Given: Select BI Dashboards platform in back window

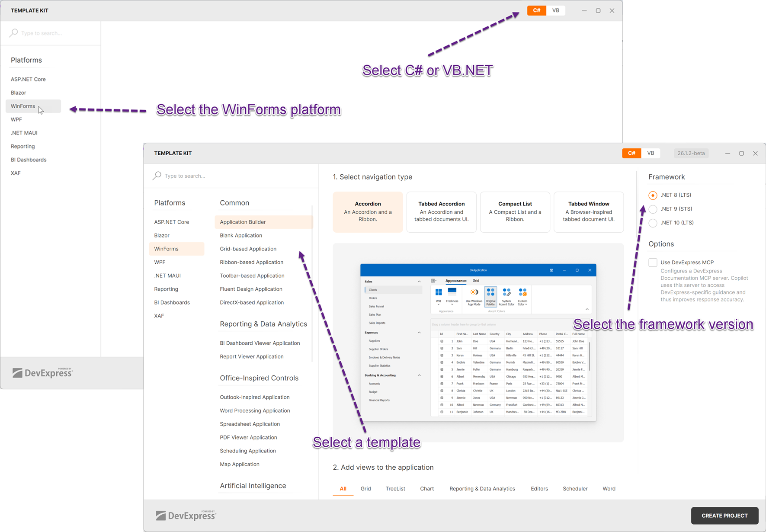Looking at the screenshot, I should click(x=29, y=160).
